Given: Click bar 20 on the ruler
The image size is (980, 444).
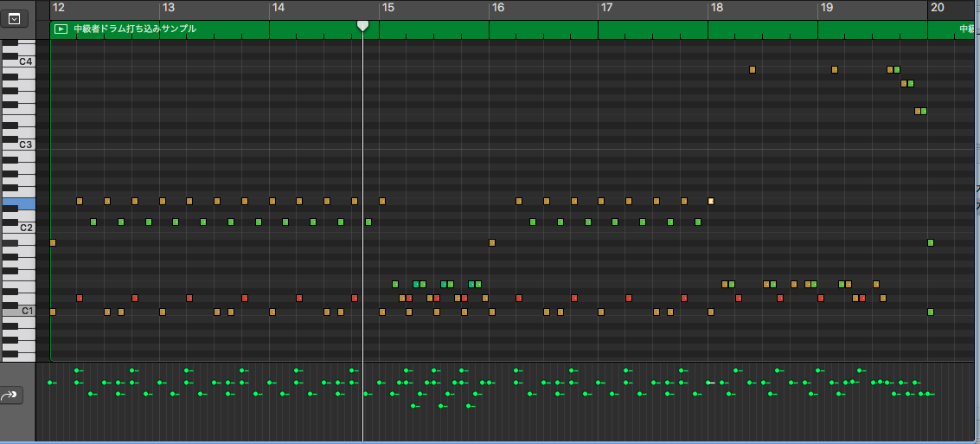Looking at the screenshot, I should [x=937, y=8].
